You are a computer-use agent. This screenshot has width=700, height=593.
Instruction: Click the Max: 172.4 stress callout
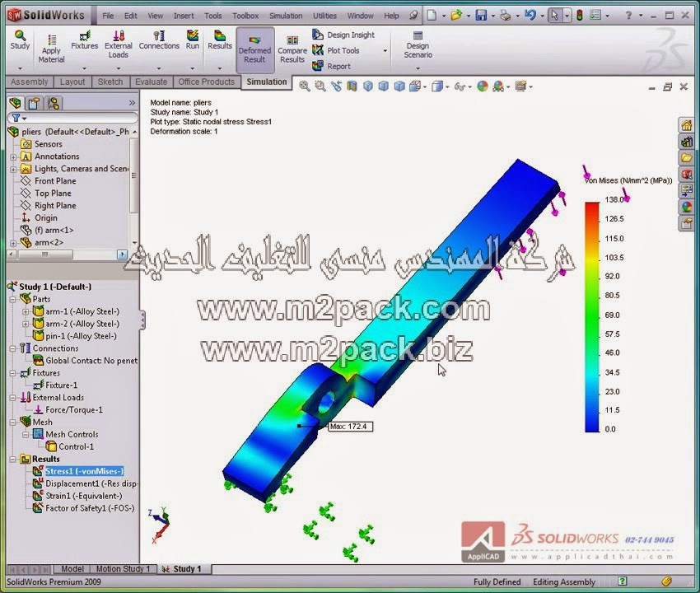click(351, 427)
